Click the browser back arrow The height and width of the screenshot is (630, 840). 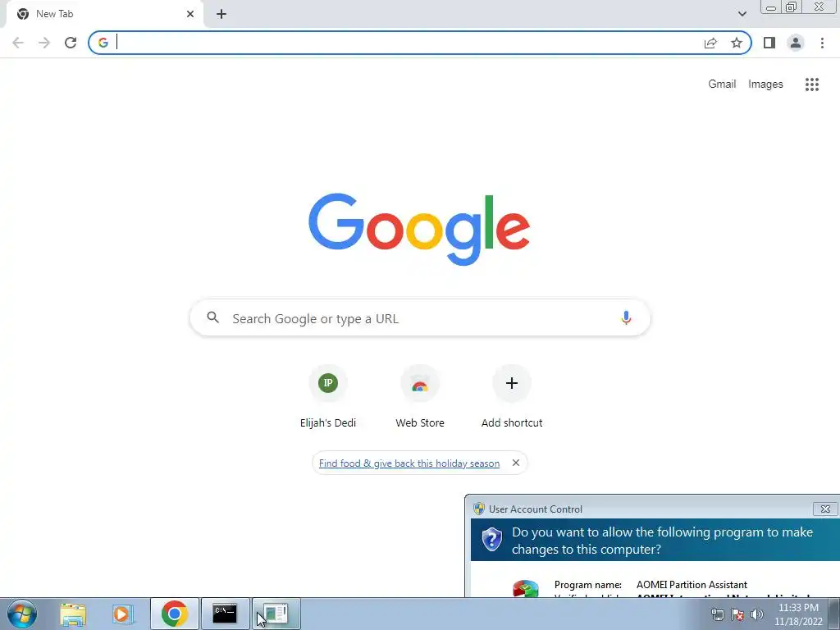[x=18, y=43]
